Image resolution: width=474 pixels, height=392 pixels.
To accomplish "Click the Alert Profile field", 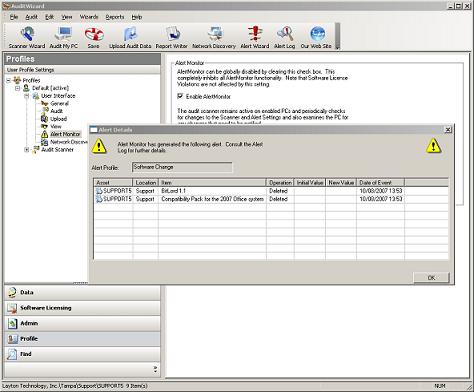I will click(182, 167).
